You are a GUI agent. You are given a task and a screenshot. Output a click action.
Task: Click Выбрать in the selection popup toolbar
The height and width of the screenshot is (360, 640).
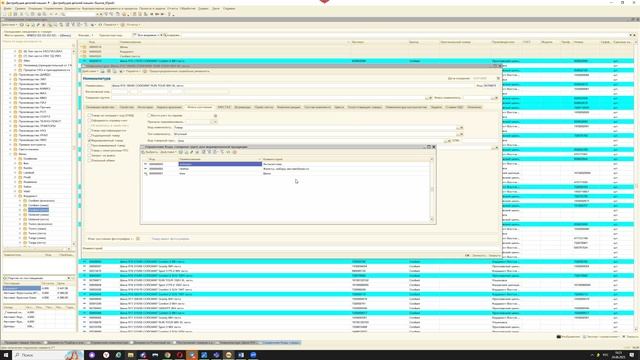[151, 152]
